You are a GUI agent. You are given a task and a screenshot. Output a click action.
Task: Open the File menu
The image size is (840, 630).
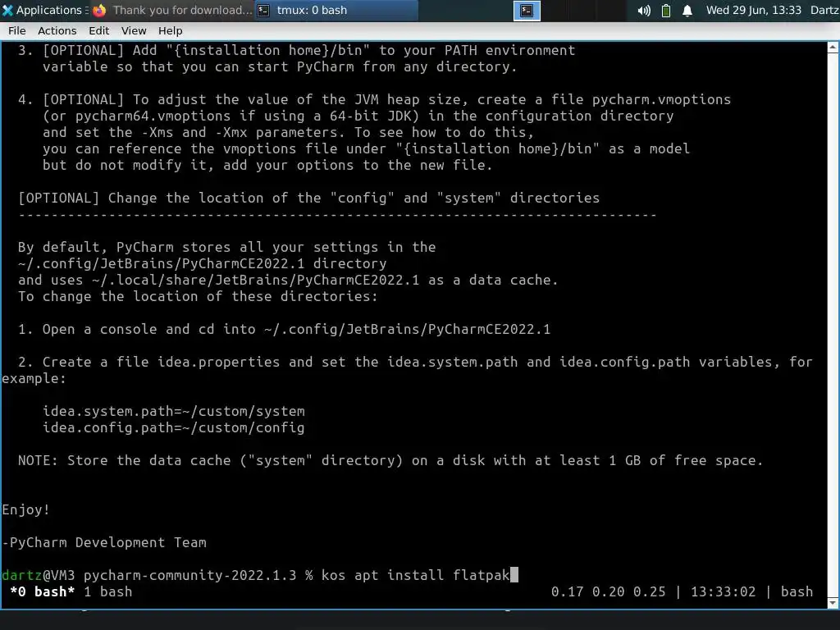16,30
